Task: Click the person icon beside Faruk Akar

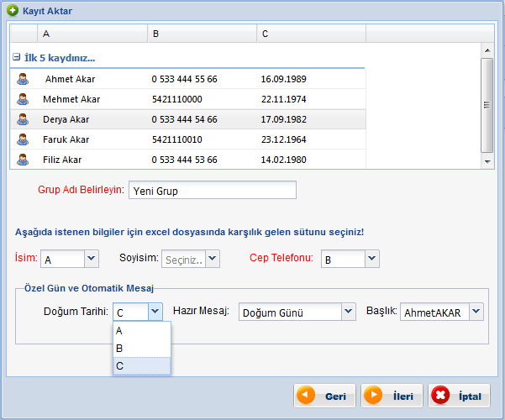Action: pyautogui.click(x=23, y=139)
